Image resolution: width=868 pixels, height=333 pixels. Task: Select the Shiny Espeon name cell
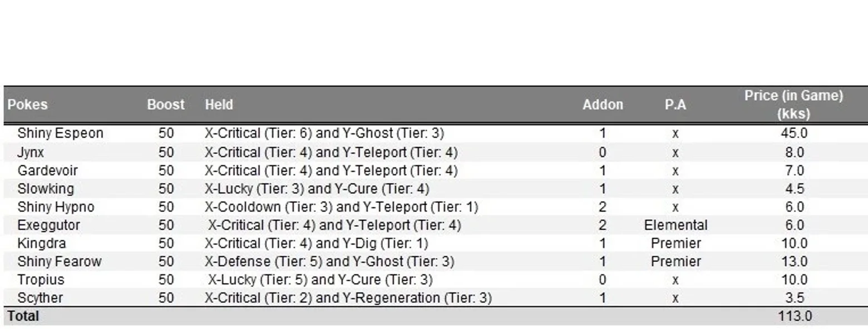pyautogui.click(x=60, y=133)
